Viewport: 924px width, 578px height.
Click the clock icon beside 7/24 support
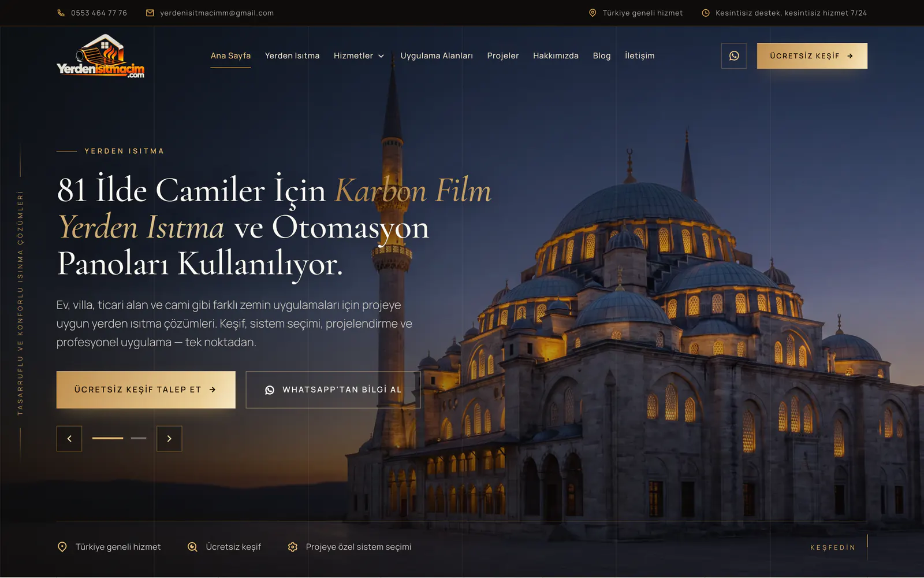[706, 13]
